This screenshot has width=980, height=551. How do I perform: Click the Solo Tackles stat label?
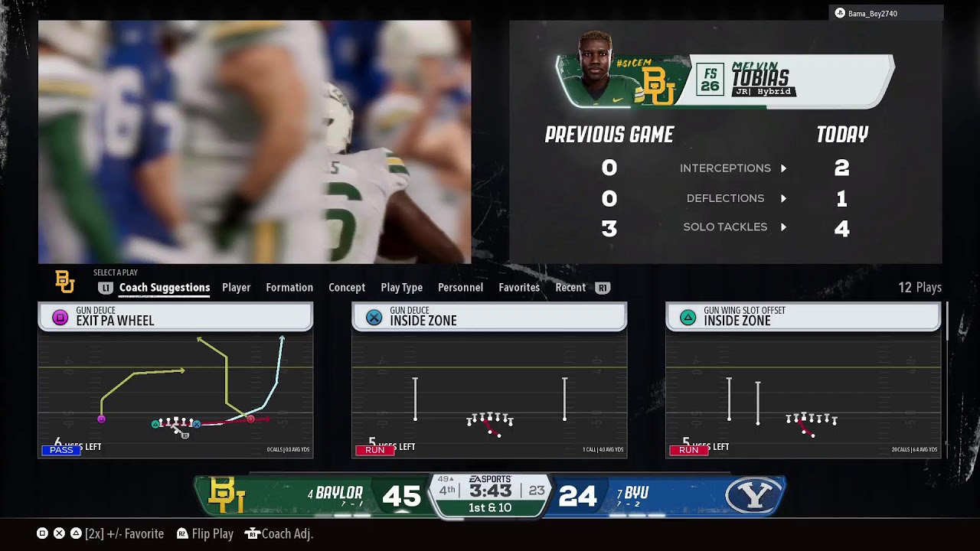[x=725, y=227]
